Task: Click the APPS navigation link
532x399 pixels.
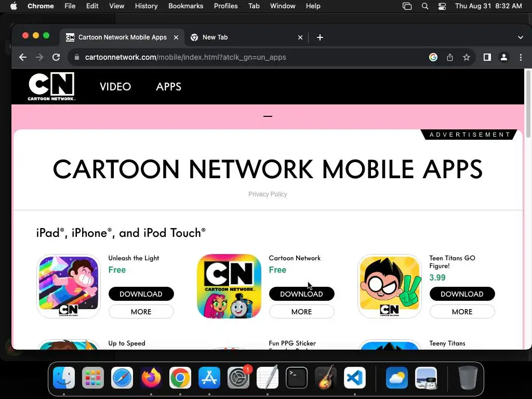Action: pyautogui.click(x=169, y=87)
